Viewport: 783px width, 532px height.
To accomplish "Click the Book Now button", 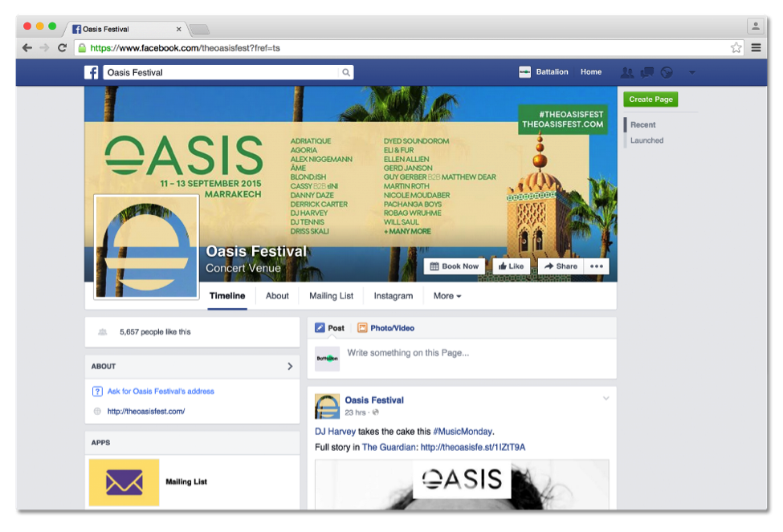I will (455, 266).
